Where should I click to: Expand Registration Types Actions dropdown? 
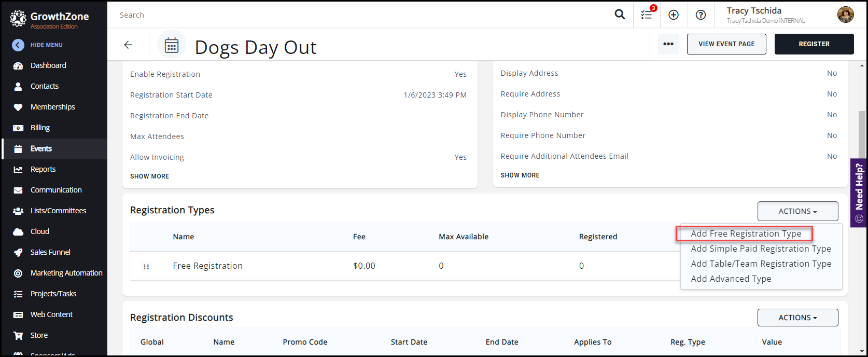click(797, 211)
